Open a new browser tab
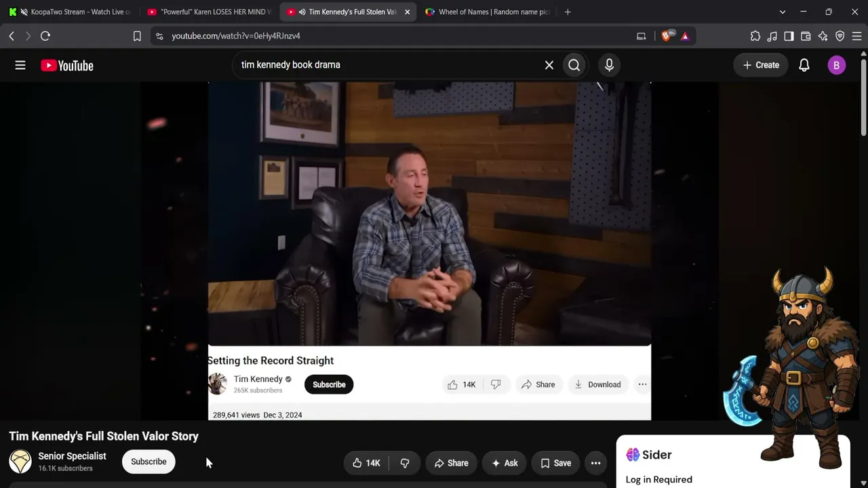 (x=568, y=12)
